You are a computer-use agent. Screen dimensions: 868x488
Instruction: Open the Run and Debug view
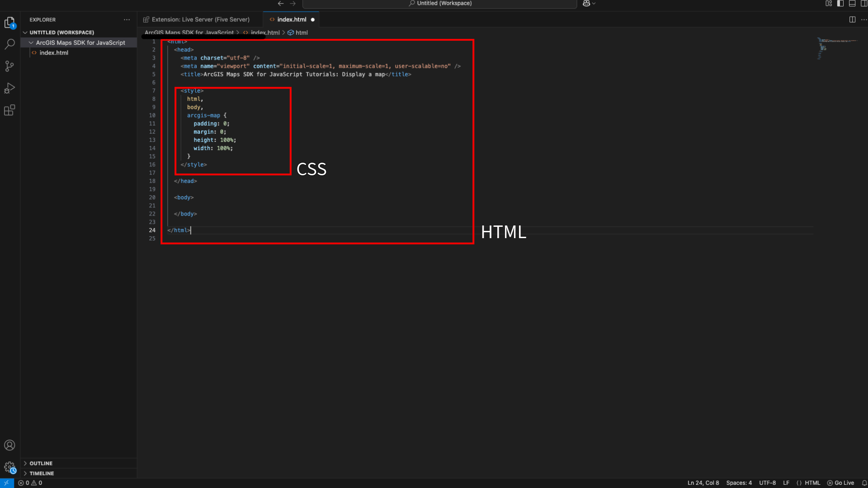coord(9,88)
